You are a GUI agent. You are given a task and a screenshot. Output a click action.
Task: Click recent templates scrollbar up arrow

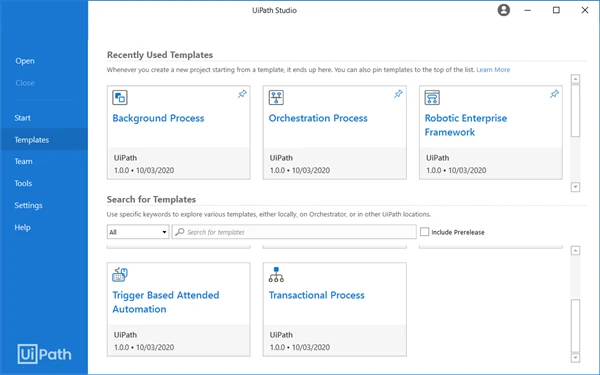point(575,79)
